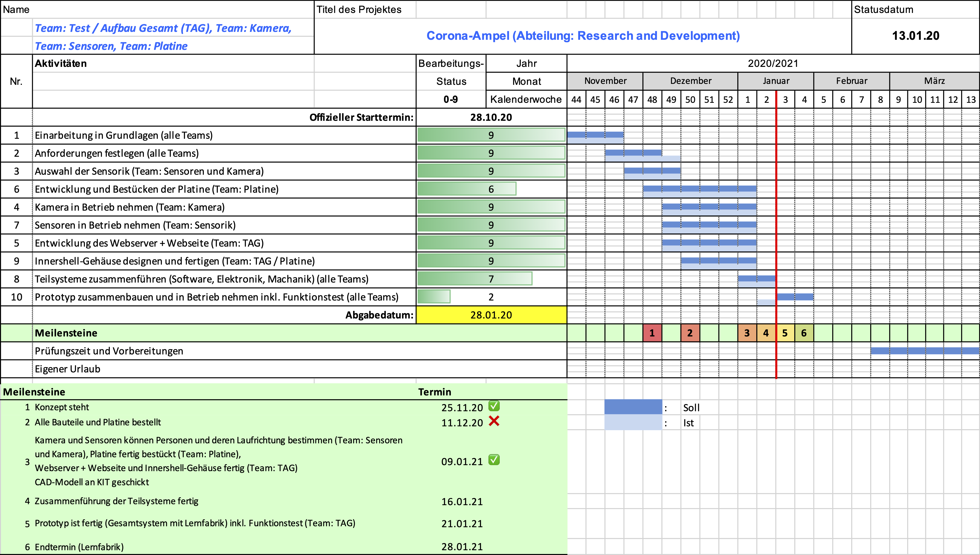Select yellow Abgabedatum cell 28.01.20
This screenshot has width=980, height=555.
tap(491, 315)
